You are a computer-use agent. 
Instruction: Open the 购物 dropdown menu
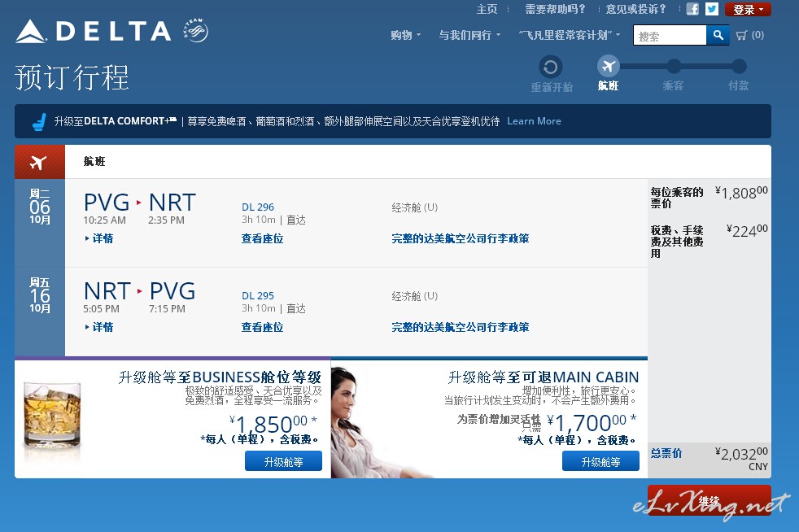point(405,35)
